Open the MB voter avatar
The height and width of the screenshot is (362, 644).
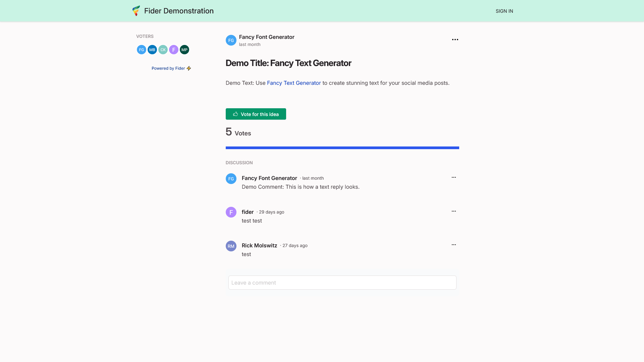click(x=152, y=50)
